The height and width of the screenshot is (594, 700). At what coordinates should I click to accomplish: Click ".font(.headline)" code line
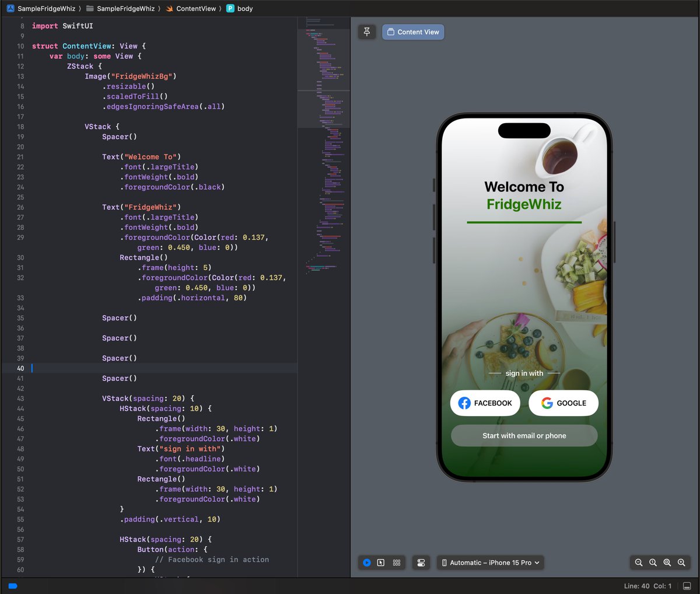190,459
